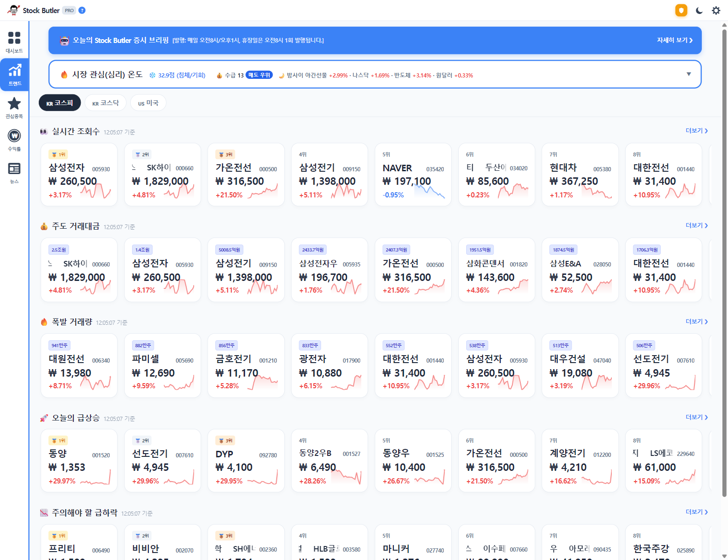
Task: Open 계양전기 card in 오늘의 급상승
Action: [580, 461]
